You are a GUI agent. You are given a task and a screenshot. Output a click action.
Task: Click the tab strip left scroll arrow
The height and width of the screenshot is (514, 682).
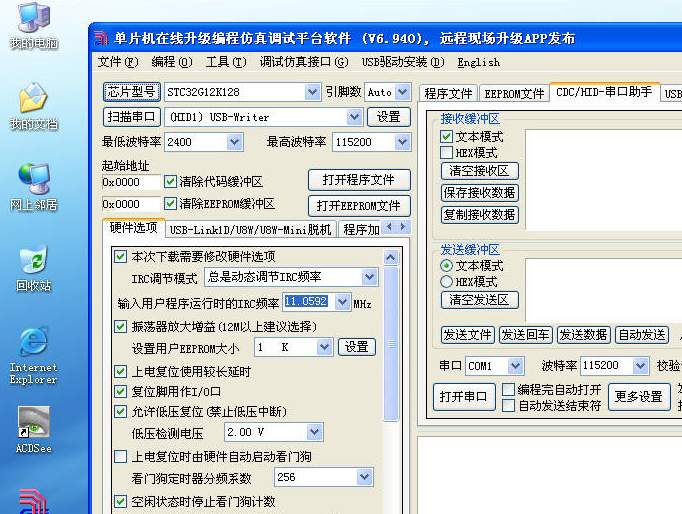click(x=389, y=227)
